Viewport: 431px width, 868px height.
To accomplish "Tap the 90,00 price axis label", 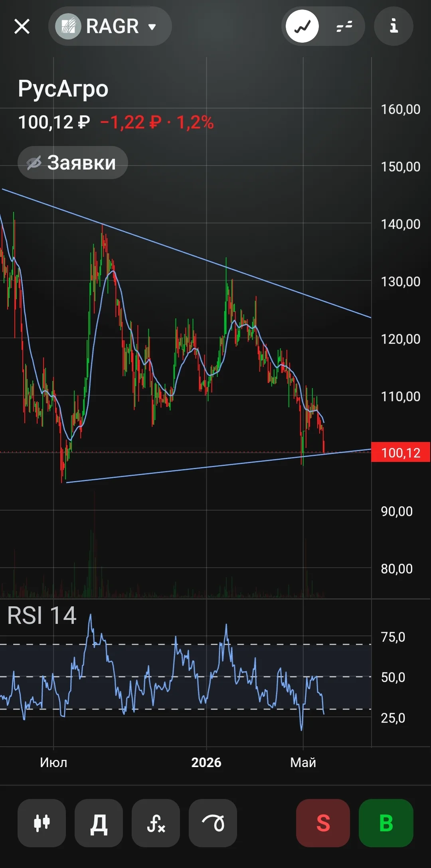I will tap(397, 511).
